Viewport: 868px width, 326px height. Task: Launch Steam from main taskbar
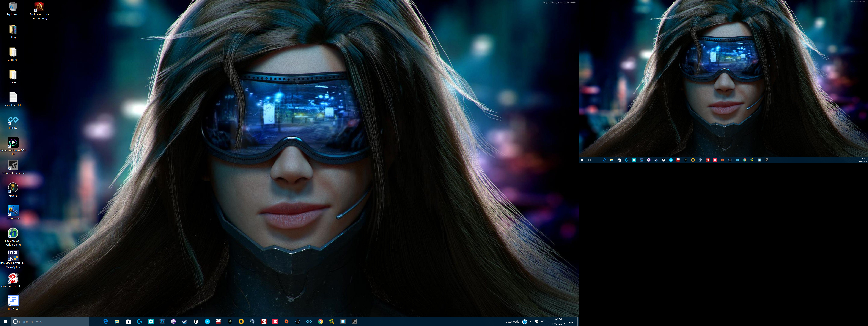coord(185,322)
